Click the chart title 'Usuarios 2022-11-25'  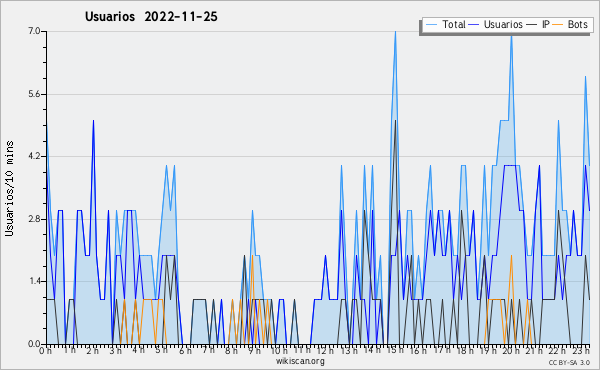[151, 17]
